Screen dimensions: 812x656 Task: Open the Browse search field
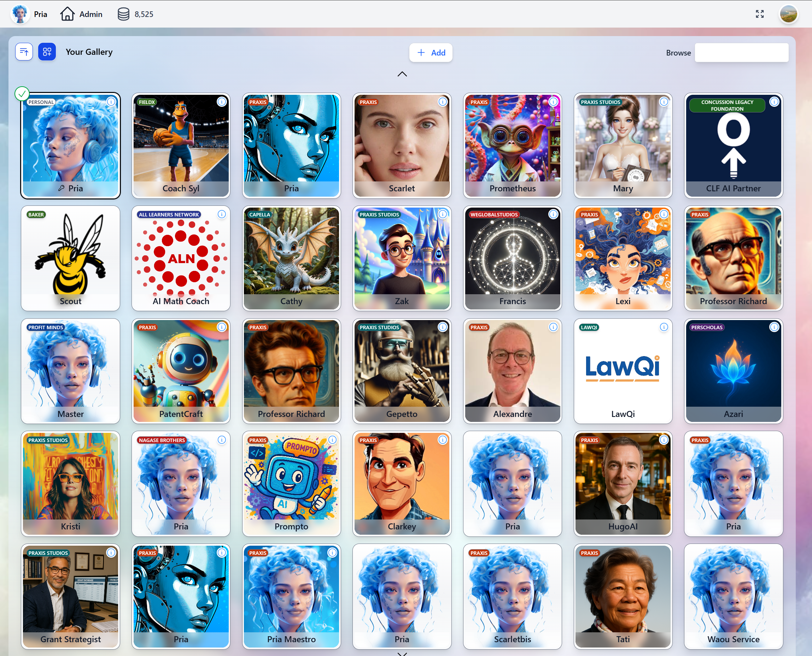click(741, 53)
